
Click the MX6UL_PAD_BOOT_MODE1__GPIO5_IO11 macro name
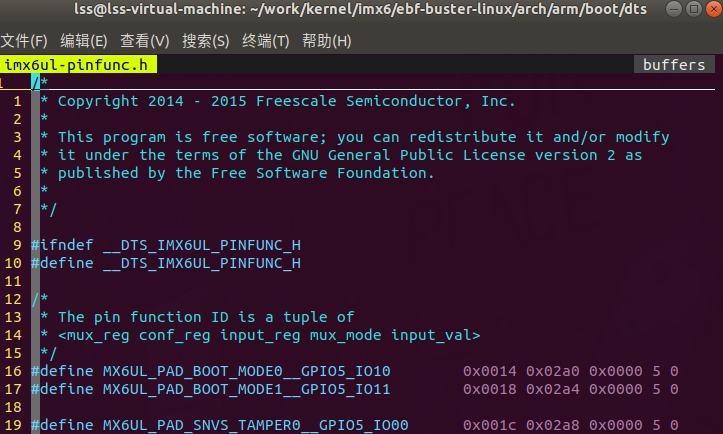point(246,389)
